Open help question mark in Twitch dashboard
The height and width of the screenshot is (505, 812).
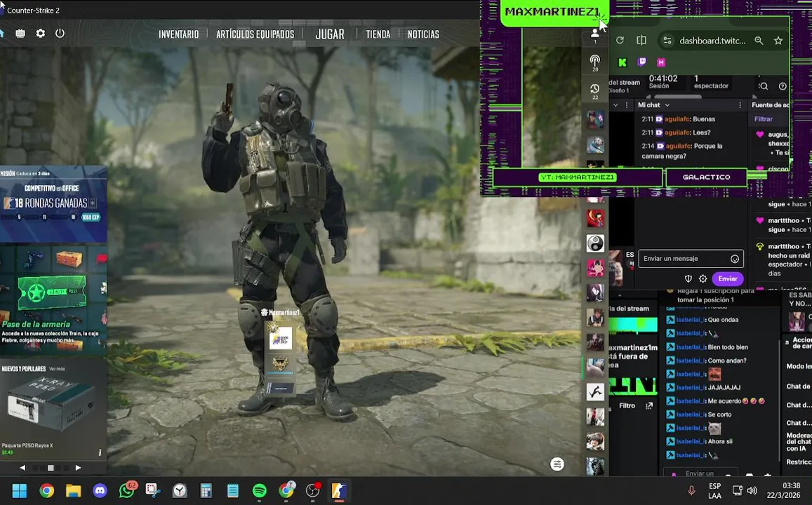[x=783, y=86]
